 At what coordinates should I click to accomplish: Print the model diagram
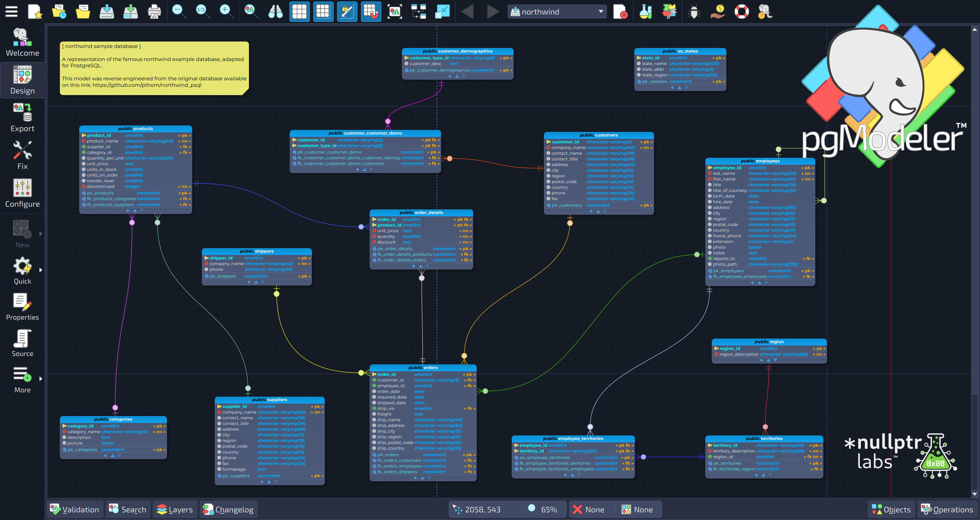pos(154,11)
